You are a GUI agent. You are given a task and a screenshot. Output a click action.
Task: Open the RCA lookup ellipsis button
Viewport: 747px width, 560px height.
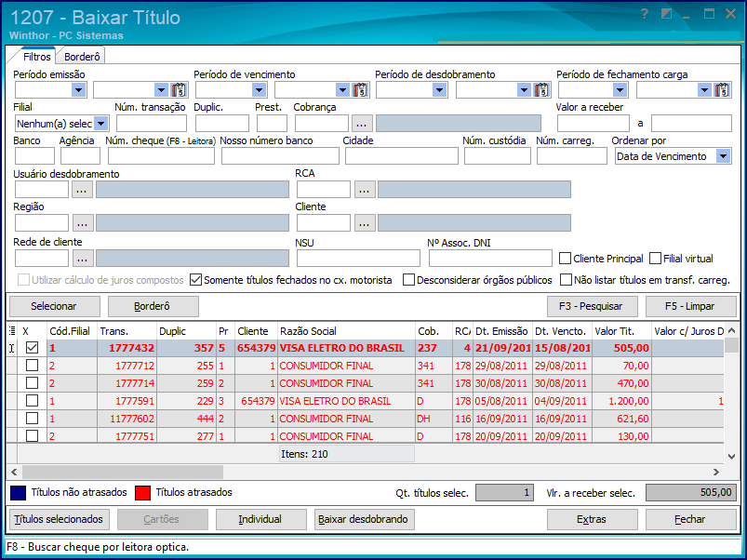coord(365,190)
